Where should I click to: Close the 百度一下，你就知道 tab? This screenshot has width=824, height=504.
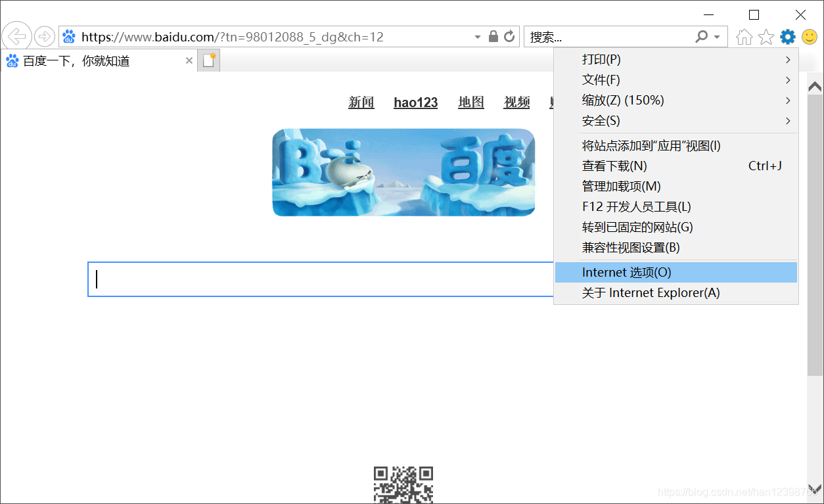click(x=189, y=60)
